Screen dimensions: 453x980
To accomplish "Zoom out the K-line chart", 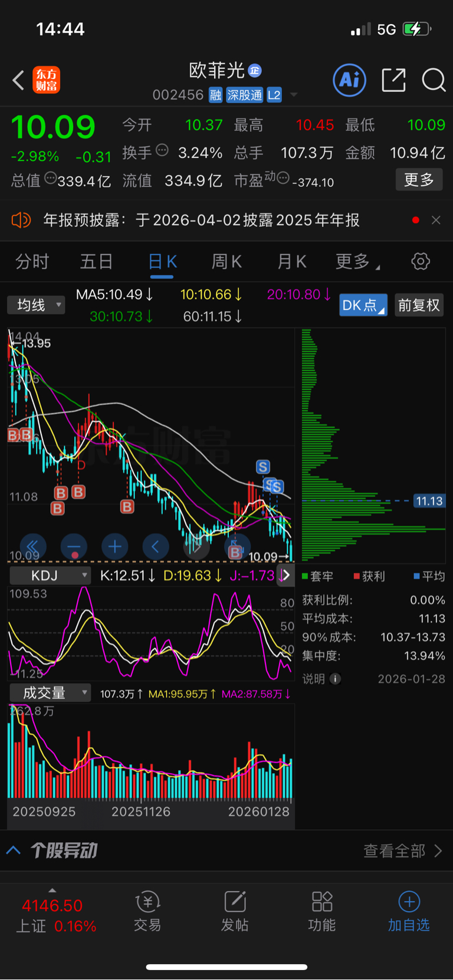I will tap(74, 547).
